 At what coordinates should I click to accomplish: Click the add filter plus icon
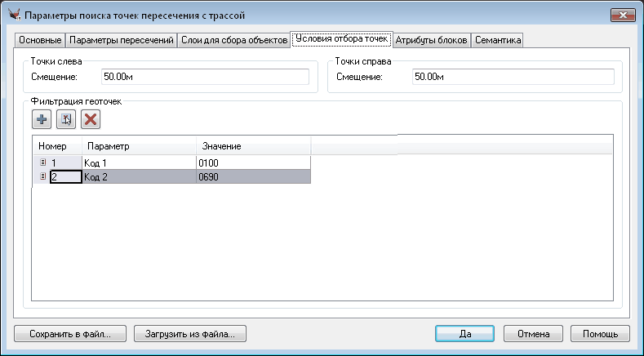[42, 119]
